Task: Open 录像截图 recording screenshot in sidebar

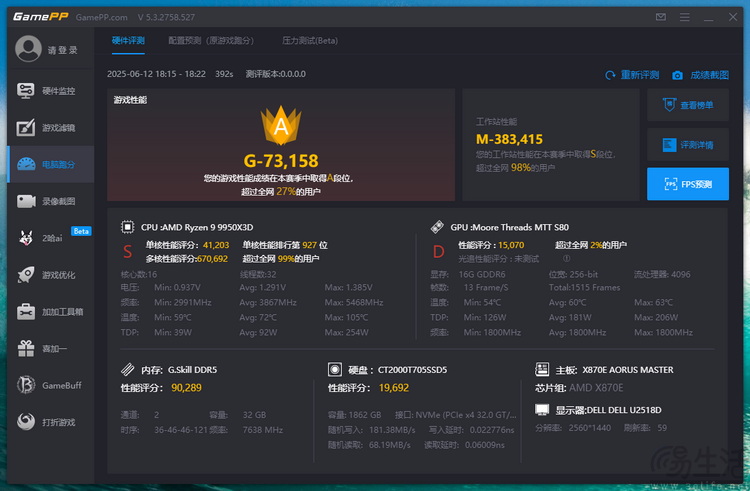Action: [50, 201]
